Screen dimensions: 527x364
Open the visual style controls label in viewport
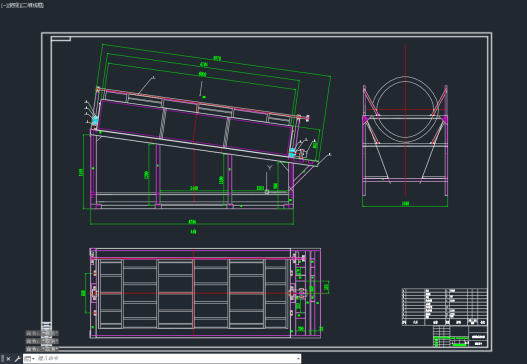tap(34, 5)
